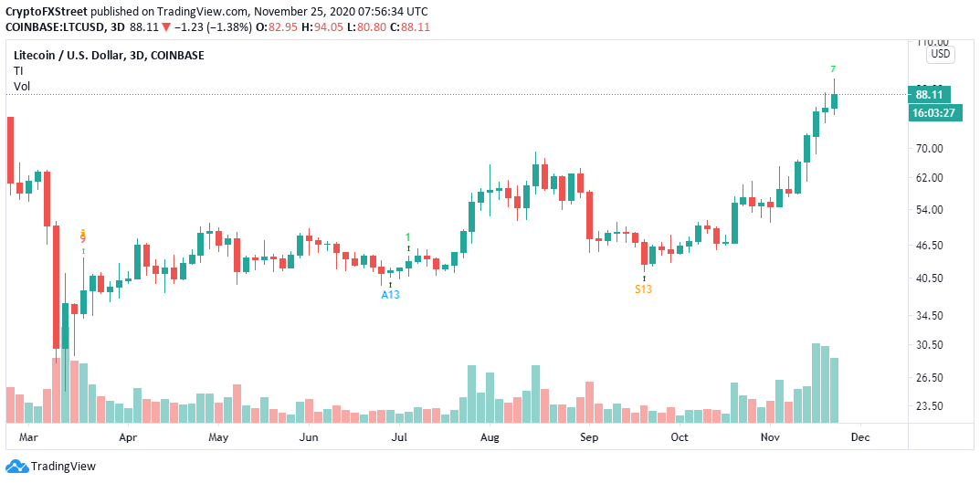The width and height of the screenshot is (980, 483).
Task: Click the 16:03:27 countdown timer label
Action: point(935,113)
